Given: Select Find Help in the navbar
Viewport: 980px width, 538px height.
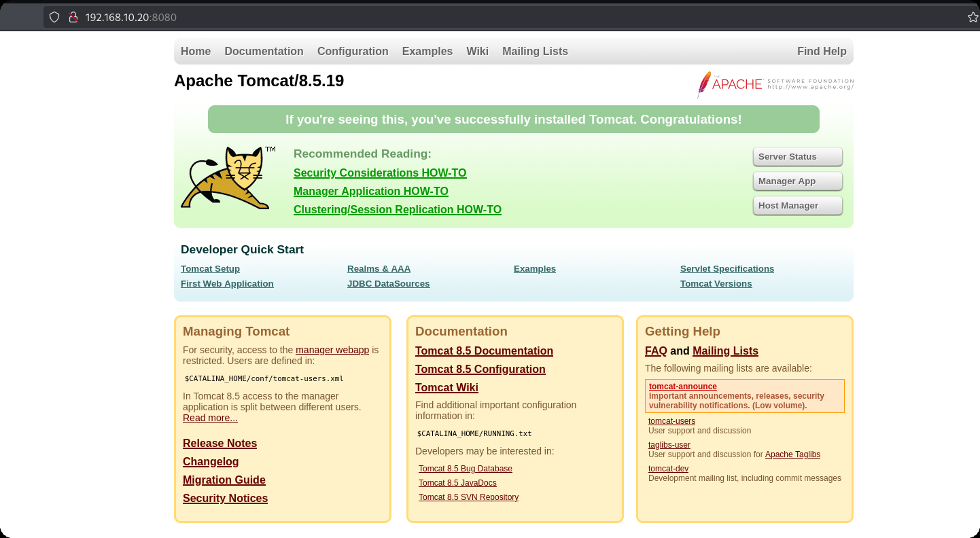Looking at the screenshot, I should coord(821,52).
